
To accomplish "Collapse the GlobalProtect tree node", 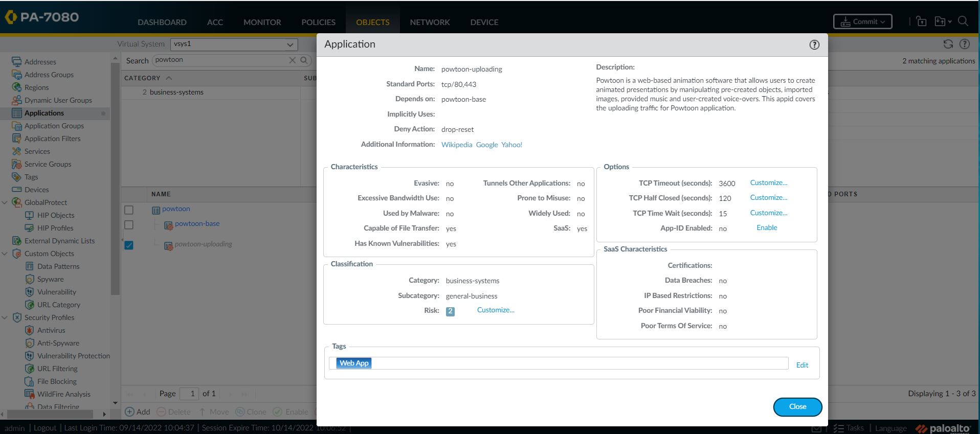I will tap(5, 202).
